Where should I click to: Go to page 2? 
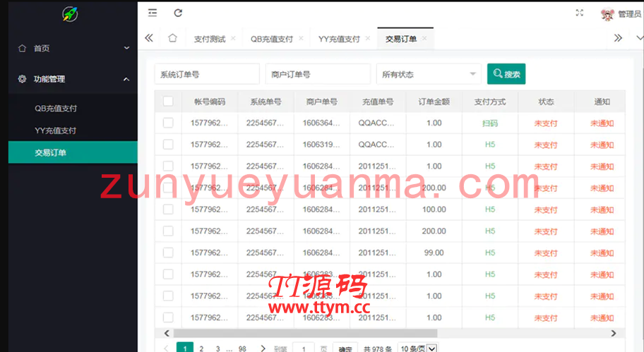point(201,348)
